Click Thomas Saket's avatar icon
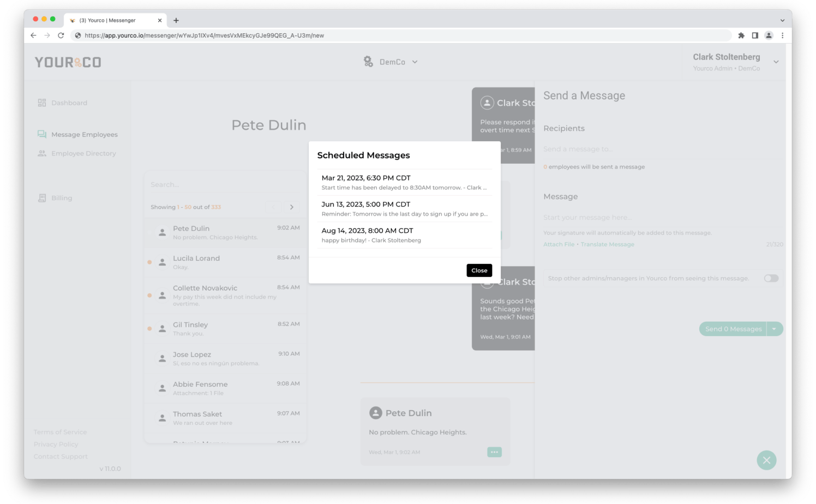The image size is (816, 504). click(162, 418)
